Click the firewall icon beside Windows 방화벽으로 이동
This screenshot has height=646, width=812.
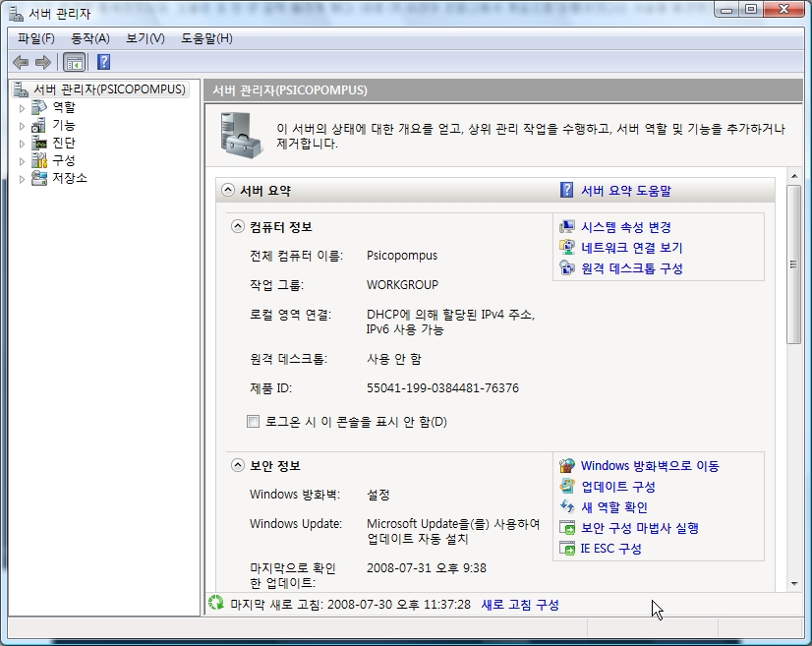pos(567,466)
